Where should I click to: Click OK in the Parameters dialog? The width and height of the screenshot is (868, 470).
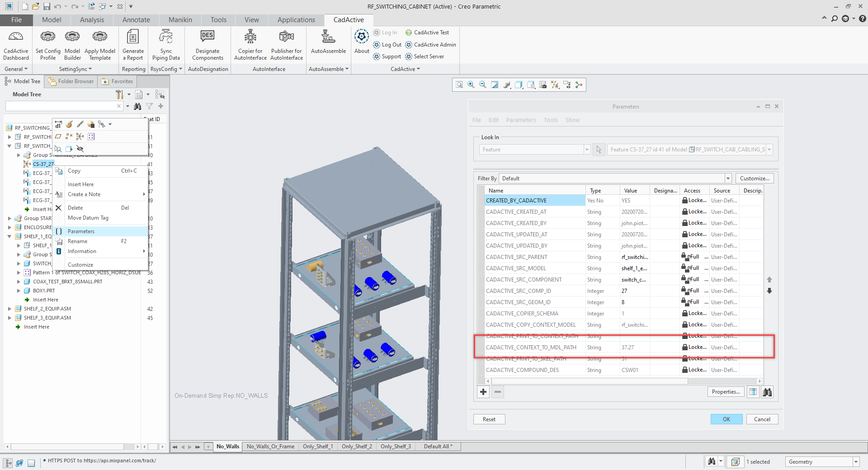tap(726, 419)
